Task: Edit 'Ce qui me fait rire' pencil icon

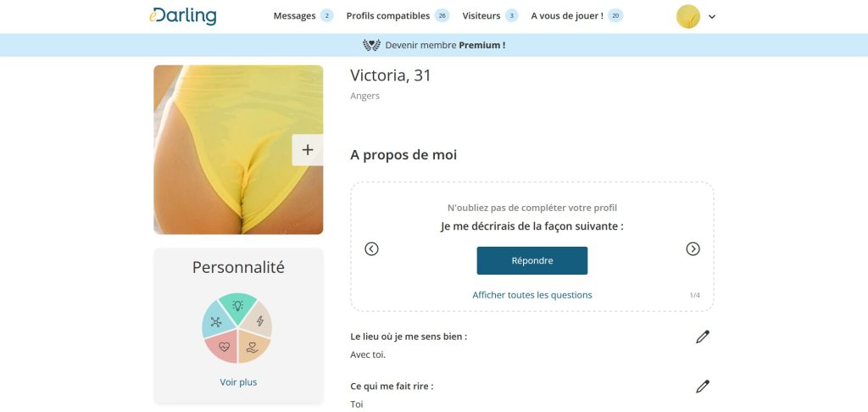Action: pos(703,387)
